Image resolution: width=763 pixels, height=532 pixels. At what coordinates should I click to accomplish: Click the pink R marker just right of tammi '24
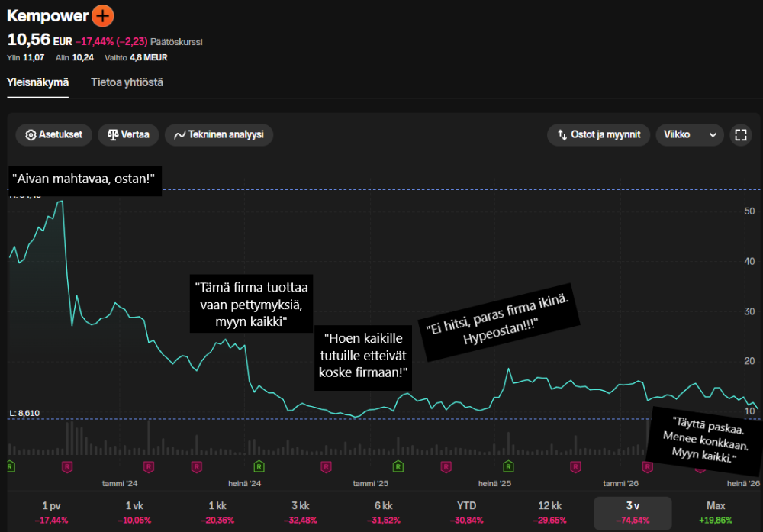(149, 467)
